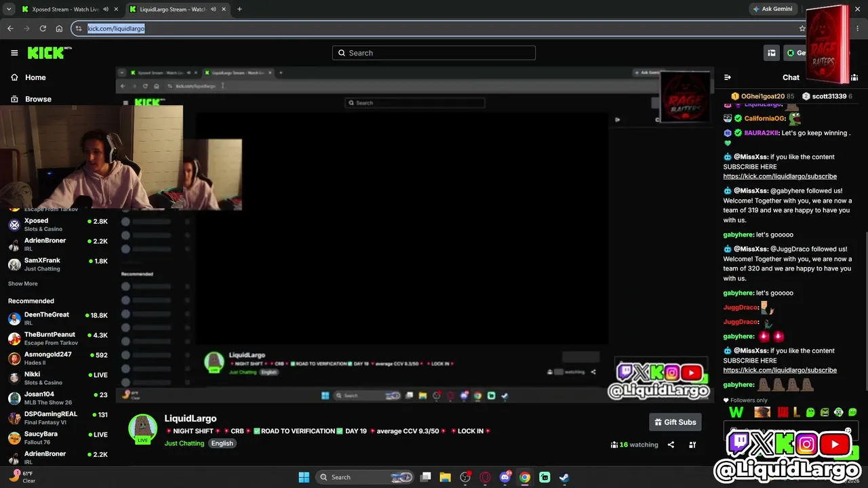Viewport: 868px width, 488px height.
Task: Switch to Chrome on the taskbar
Action: [x=525, y=477]
